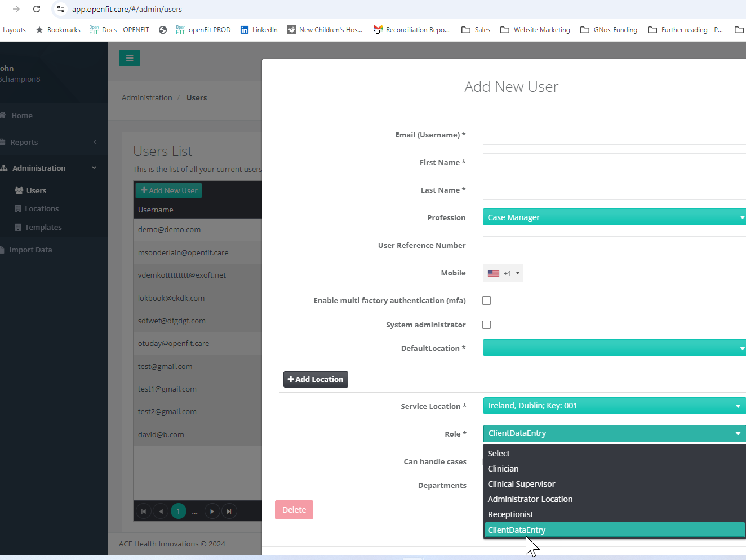The image size is (746, 560).
Task: Expand the DefaultLocation dropdown
Action: (614, 348)
